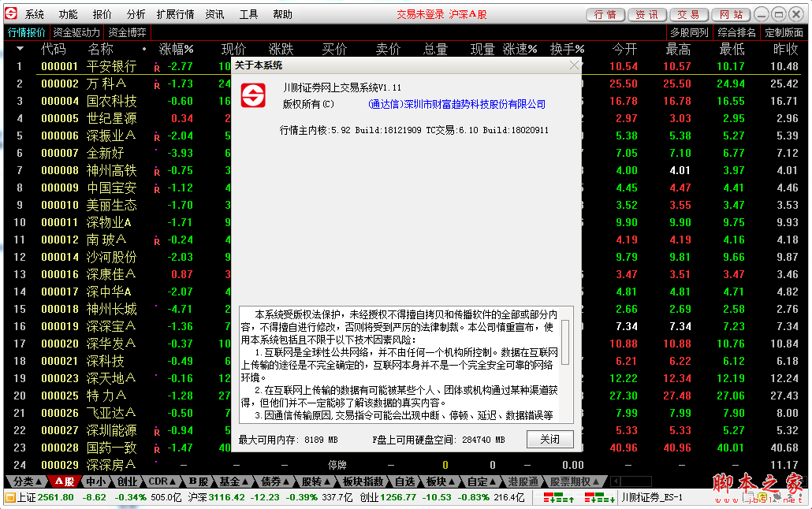This screenshot has width=812, height=509.
Task: Sort by the 最高 column header
Action: tap(679, 49)
